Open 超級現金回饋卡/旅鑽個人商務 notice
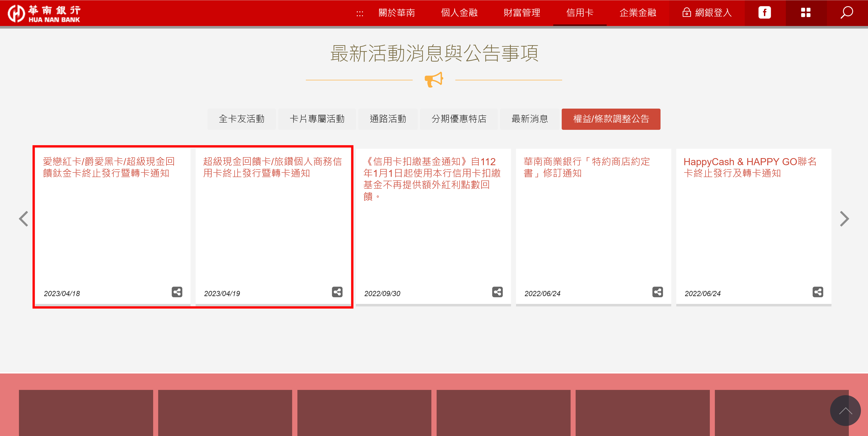The height and width of the screenshot is (436, 868). 272,167
